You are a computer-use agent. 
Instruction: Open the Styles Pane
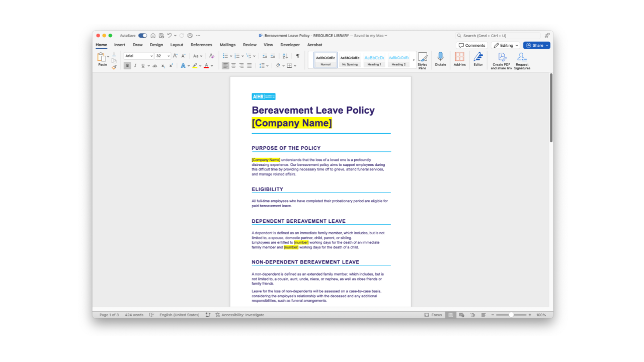pyautogui.click(x=422, y=60)
